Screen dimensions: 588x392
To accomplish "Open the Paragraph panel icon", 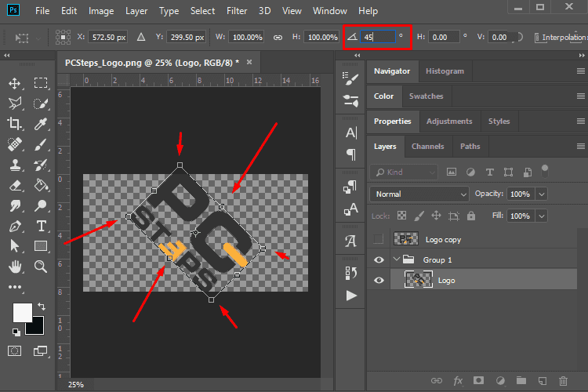I will click(x=351, y=154).
